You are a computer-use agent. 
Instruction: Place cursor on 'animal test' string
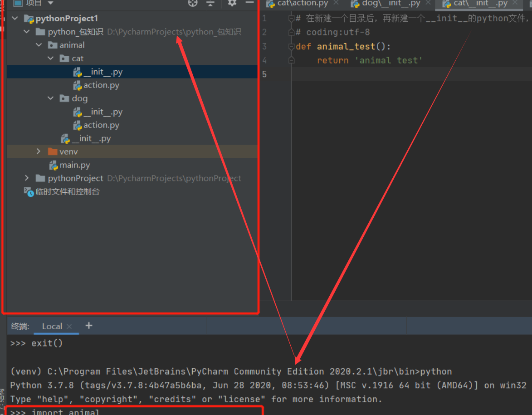(389, 60)
